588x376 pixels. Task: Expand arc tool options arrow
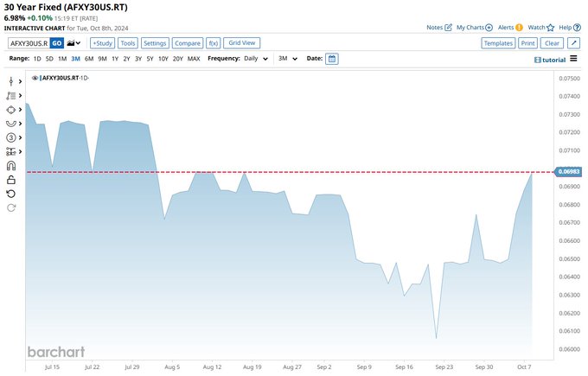[x=20, y=124]
